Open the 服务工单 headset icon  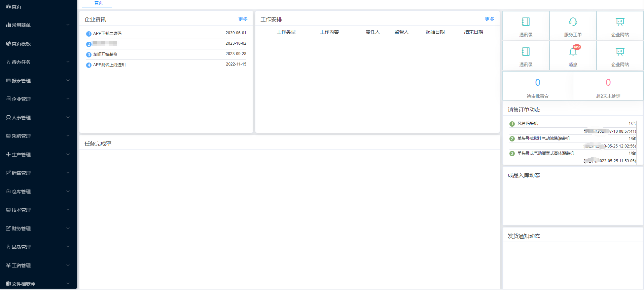click(x=573, y=22)
